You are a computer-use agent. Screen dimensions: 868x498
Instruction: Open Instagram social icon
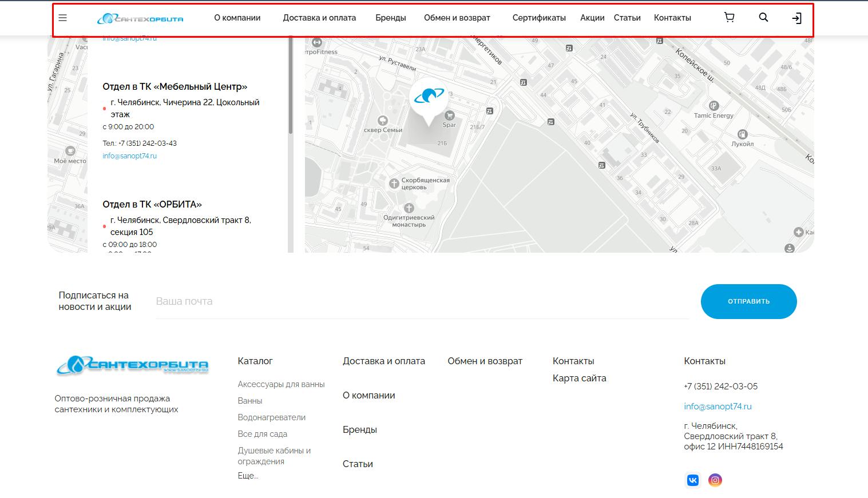coord(715,480)
